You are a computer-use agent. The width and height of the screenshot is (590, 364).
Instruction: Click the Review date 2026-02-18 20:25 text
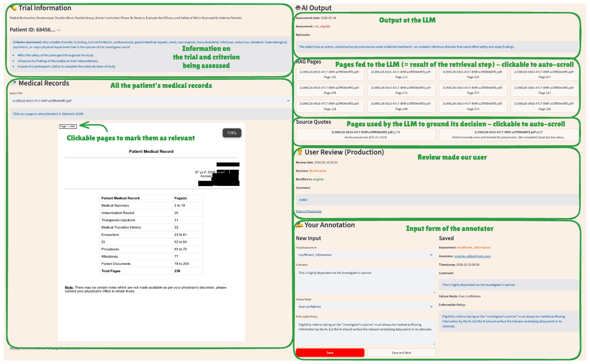point(317,162)
